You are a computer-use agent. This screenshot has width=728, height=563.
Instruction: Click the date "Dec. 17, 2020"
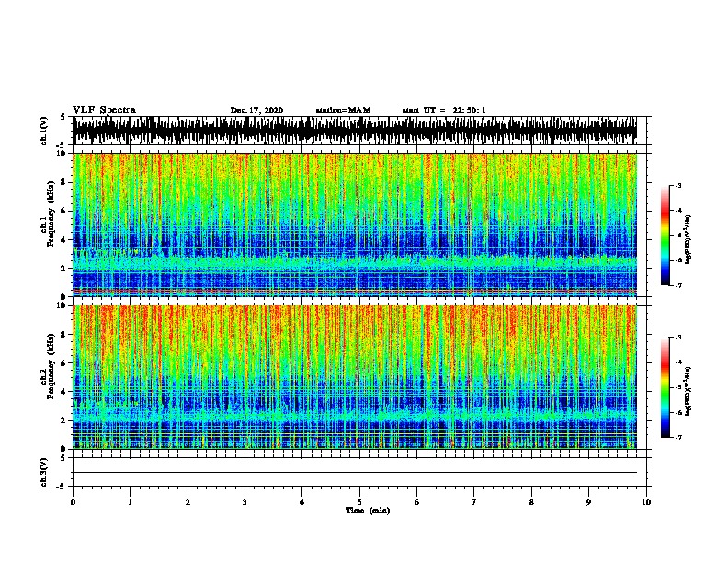click(256, 110)
